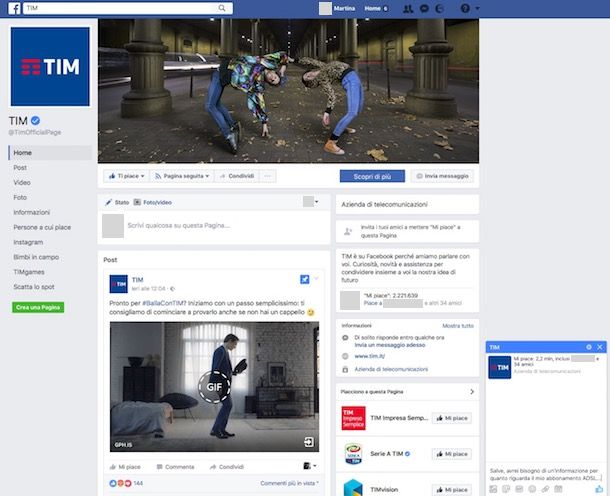Click the Condividi button under the cover

point(237,176)
